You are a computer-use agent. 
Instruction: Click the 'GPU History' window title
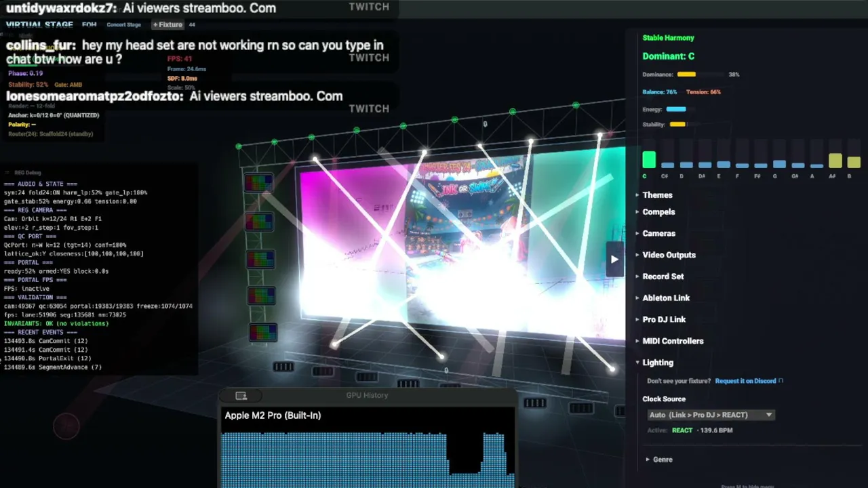[367, 396]
